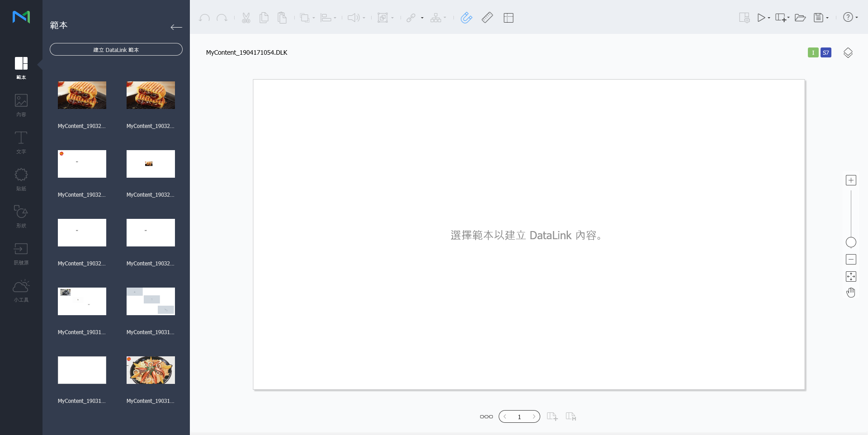Viewport: 868px width, 435px height.
Task: Click the zoom slider handle
Action: click(x=851, y=242)
